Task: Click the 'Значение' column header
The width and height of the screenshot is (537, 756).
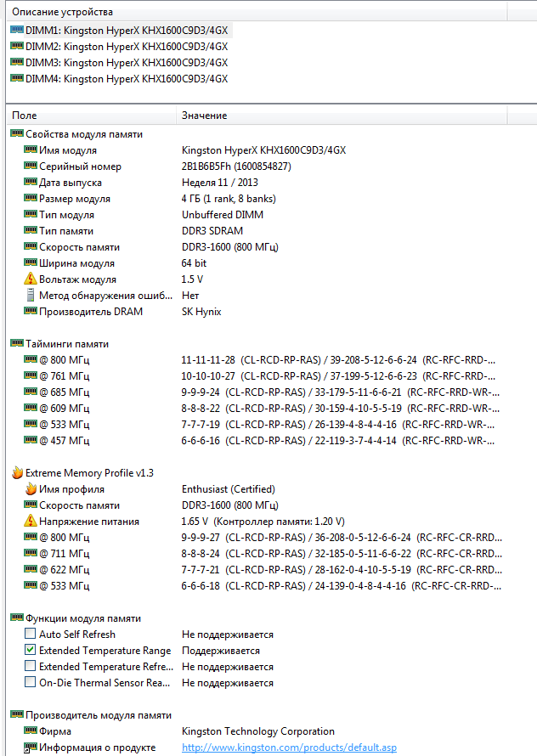Action: tap(342, 116)
